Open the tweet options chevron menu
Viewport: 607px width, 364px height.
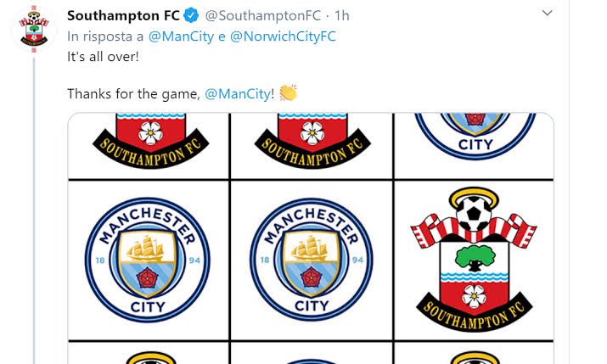[x=547, y=14]
